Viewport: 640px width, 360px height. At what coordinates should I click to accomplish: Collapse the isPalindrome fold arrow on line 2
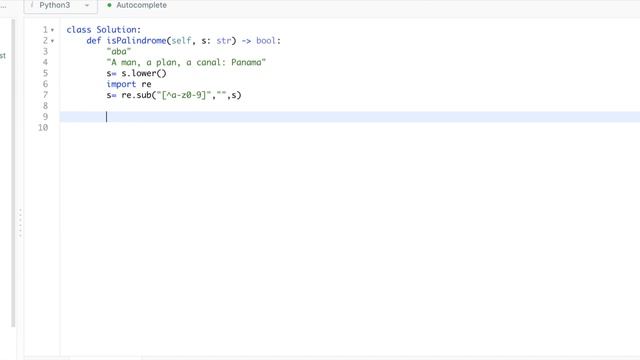[52, 41]
